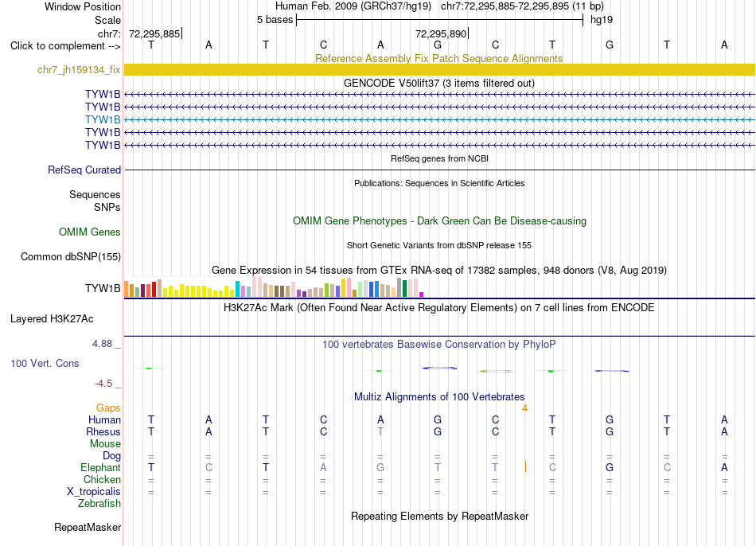Open the Repeating Elements by RepeatMasker title
This screenshot has width=756, height=546.
coord(440,516)
